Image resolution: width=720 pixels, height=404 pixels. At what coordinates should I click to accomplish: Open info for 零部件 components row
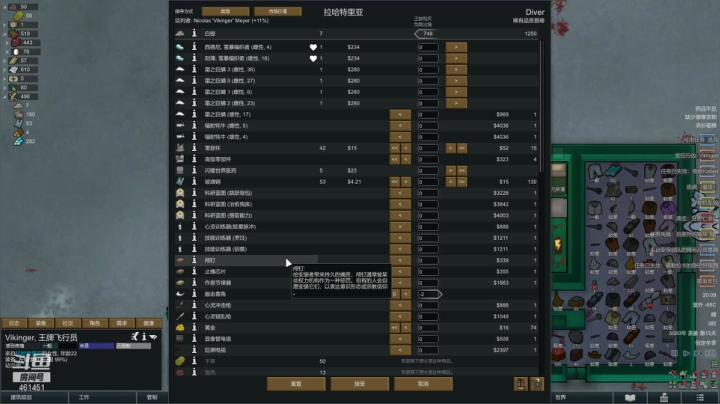tap(194, 148)
